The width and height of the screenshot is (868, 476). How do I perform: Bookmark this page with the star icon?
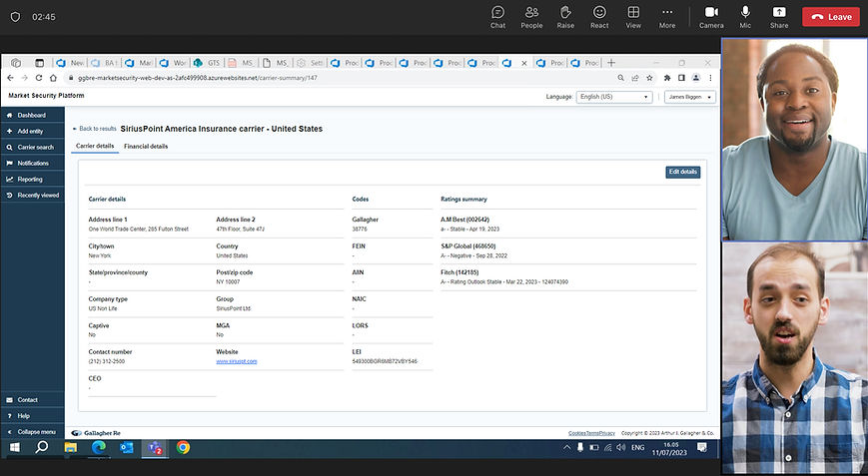(650, 78)
